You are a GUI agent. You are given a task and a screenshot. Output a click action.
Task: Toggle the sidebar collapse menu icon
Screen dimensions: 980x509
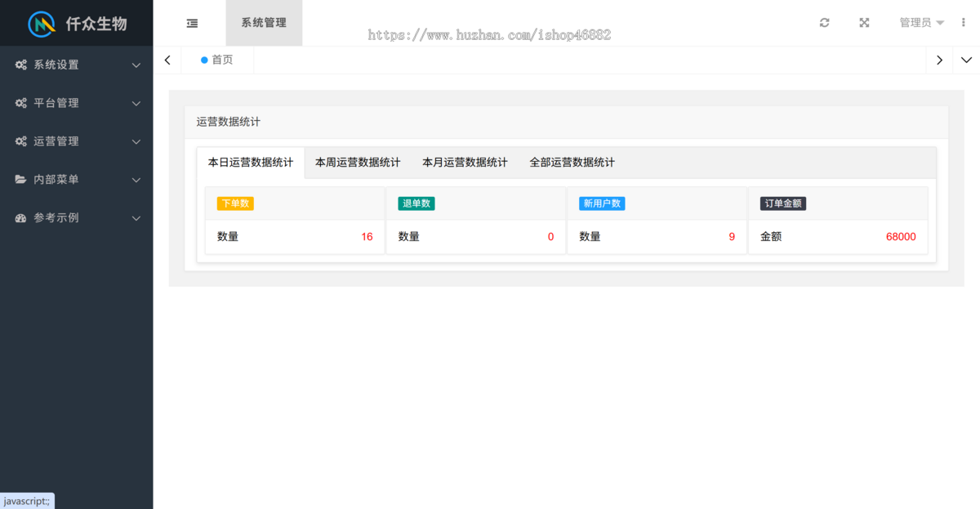point(192,23)
